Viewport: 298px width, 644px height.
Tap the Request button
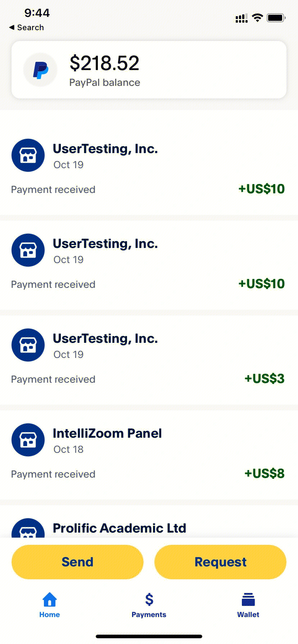click(220, 562)
